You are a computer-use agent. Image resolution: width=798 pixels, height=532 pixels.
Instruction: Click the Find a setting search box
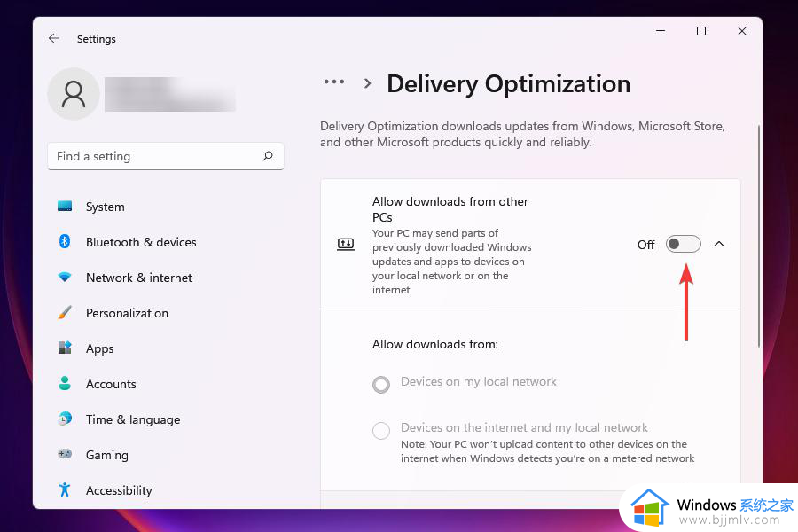point(166,156)
